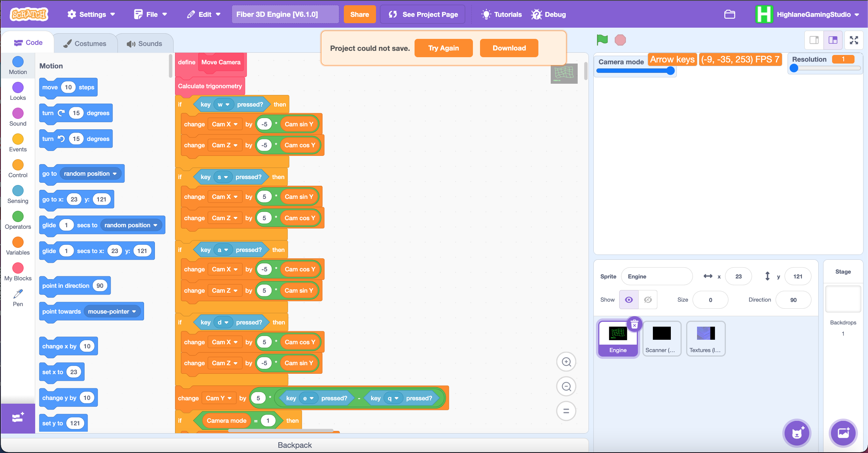The width and height of the screenshot is (868, 453).
Task: Jump to Sound block category
Action: pos(18,117)
